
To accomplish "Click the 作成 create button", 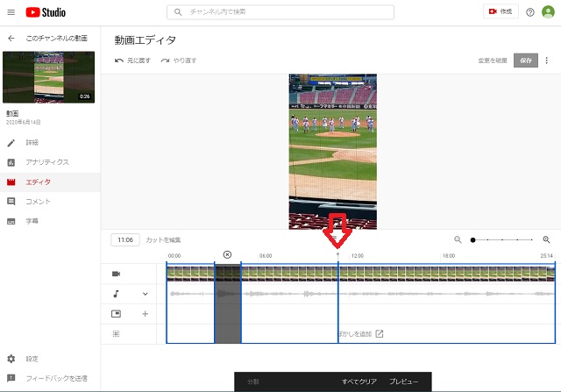I will (501, 11).
